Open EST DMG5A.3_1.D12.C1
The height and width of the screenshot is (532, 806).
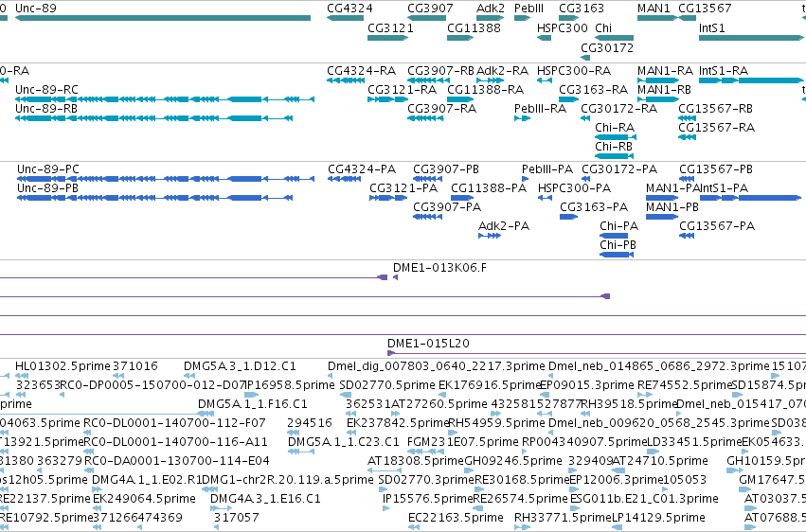click(x=240, y=366)
